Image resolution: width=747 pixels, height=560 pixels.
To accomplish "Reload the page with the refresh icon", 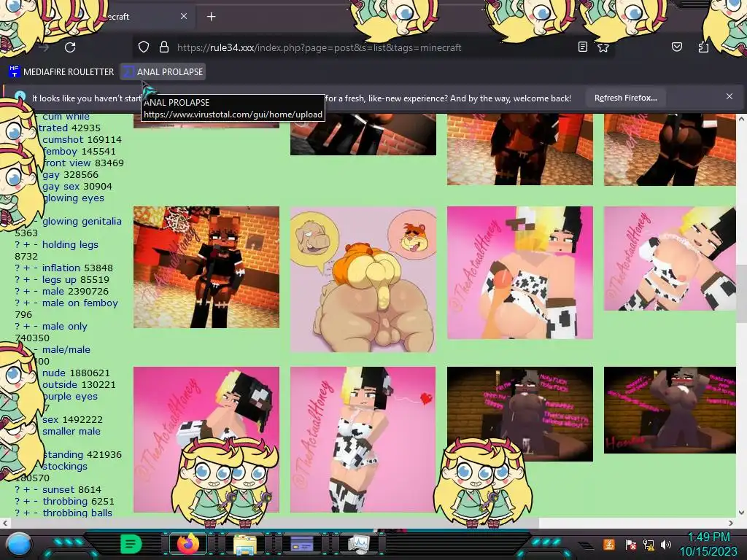I will [70, 47].
